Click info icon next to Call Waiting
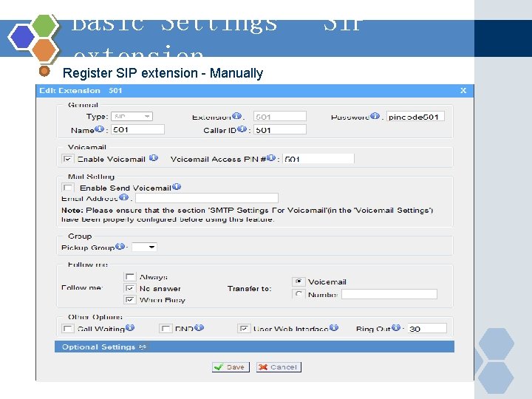The image size is (532, 399). pos(130,327)
